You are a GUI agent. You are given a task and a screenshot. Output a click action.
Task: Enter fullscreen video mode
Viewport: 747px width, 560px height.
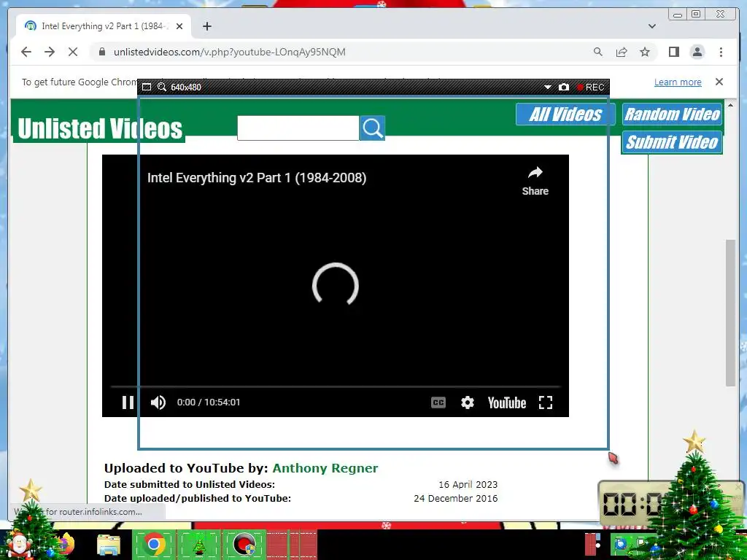[x=546, y=402]
